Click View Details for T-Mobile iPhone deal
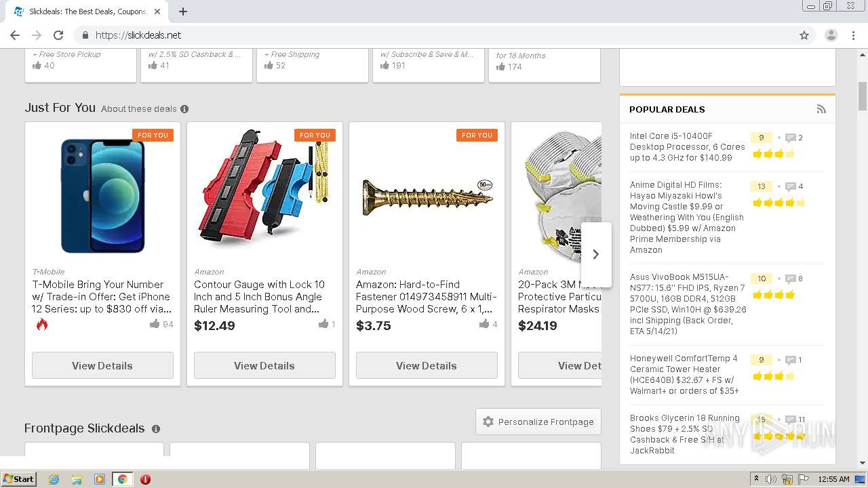 (102, 365)
